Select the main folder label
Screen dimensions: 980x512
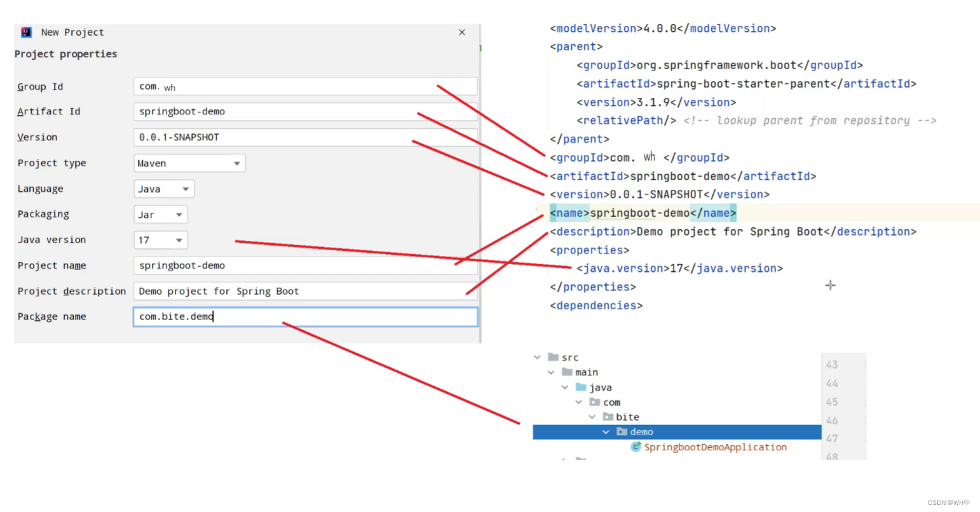(587, 372)
